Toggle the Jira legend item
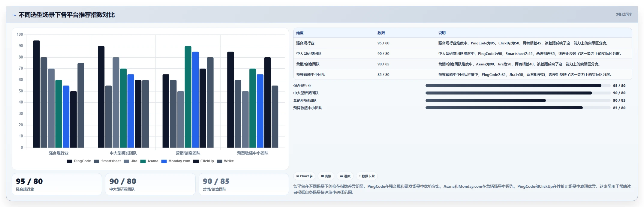644x207 pixels. point(131,161)
